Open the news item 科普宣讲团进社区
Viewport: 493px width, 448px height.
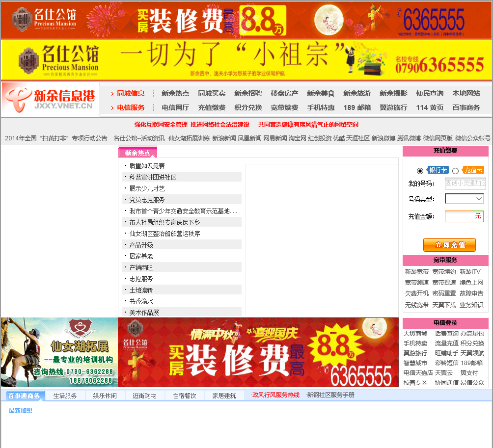[x=153, y=177]
